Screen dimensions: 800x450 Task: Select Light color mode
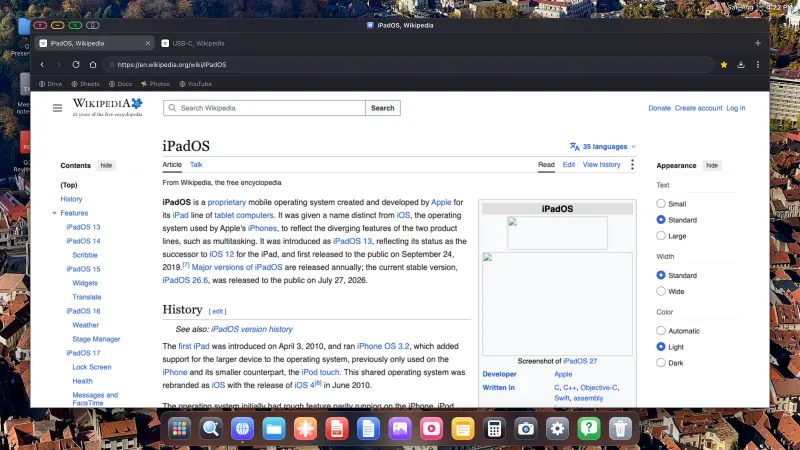(x=661, y=347)
